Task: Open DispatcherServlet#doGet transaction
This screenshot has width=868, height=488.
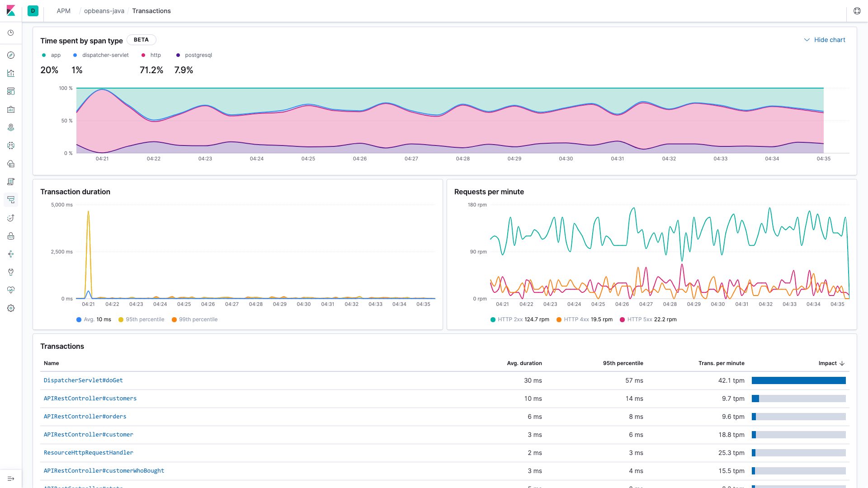Action: point(83,380)
